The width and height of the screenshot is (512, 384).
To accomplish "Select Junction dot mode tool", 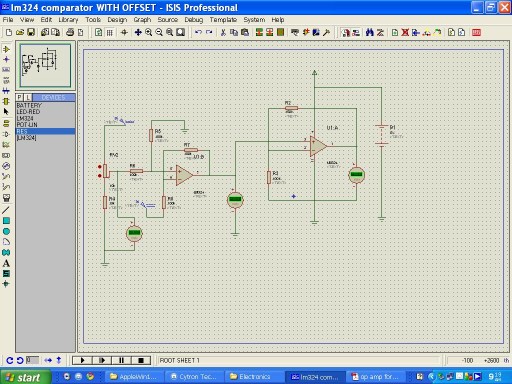I will point(6,59).
